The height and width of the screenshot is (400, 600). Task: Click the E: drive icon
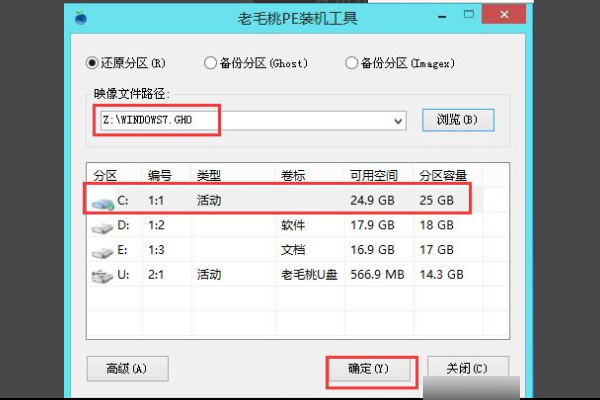click(102, 253)
